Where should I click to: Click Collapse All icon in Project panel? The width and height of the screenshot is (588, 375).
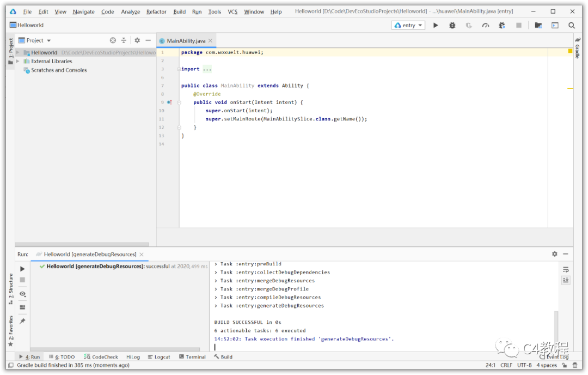(x=124, y=40)
